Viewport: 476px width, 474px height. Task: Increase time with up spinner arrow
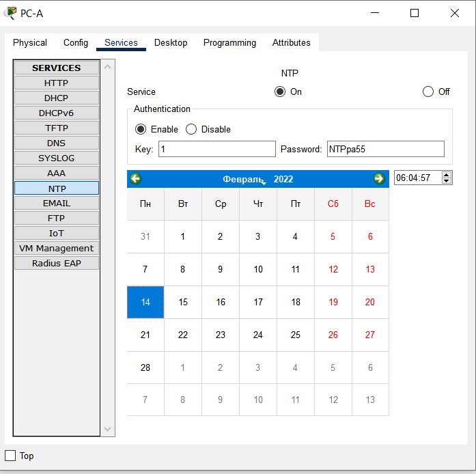pyautogui.click(x=446, y=175)
